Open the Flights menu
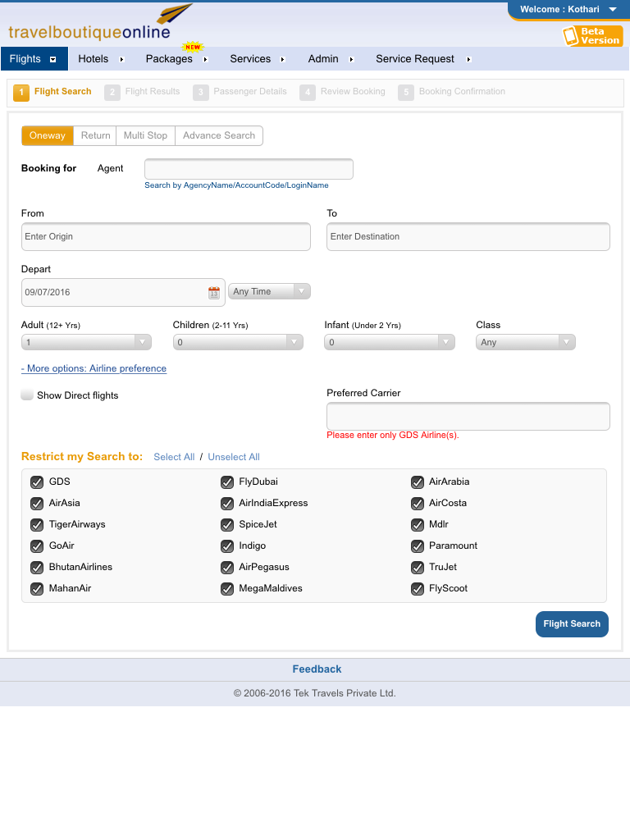 (34, 59)
